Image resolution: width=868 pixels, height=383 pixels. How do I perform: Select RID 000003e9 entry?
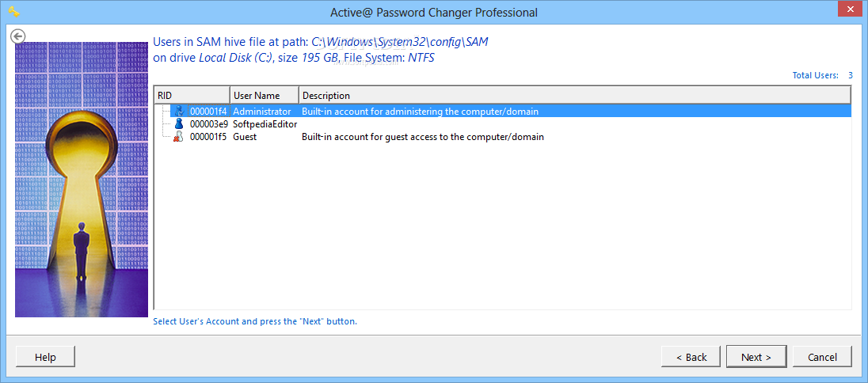208,124
